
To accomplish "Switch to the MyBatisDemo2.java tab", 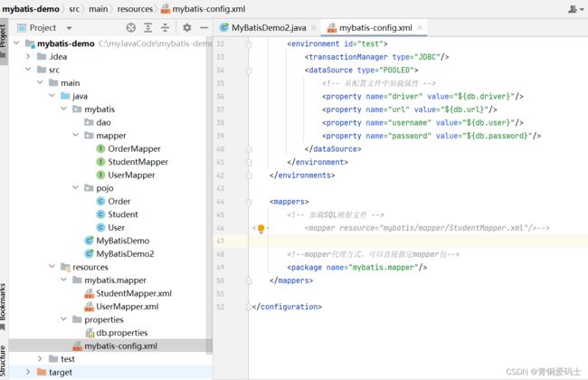I will pos(269,28).
